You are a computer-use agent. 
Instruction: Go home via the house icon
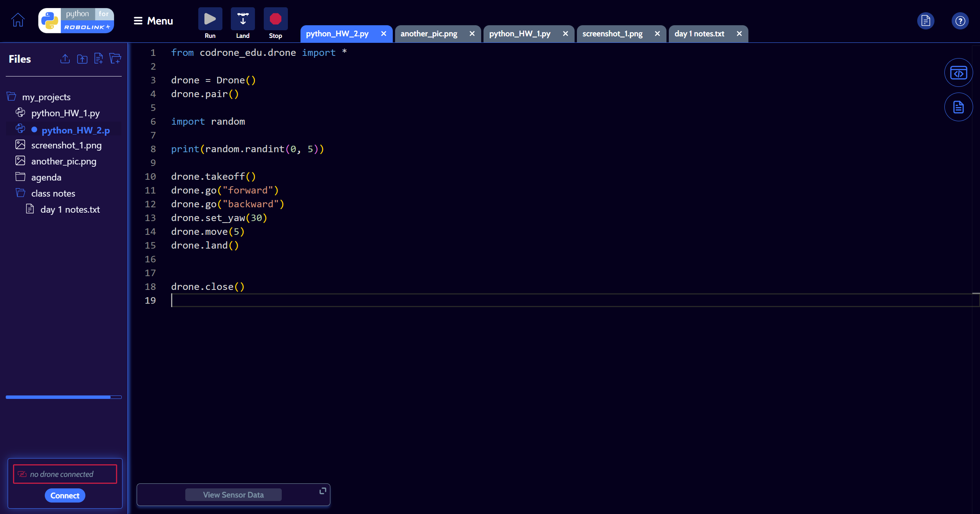(17, 20)
